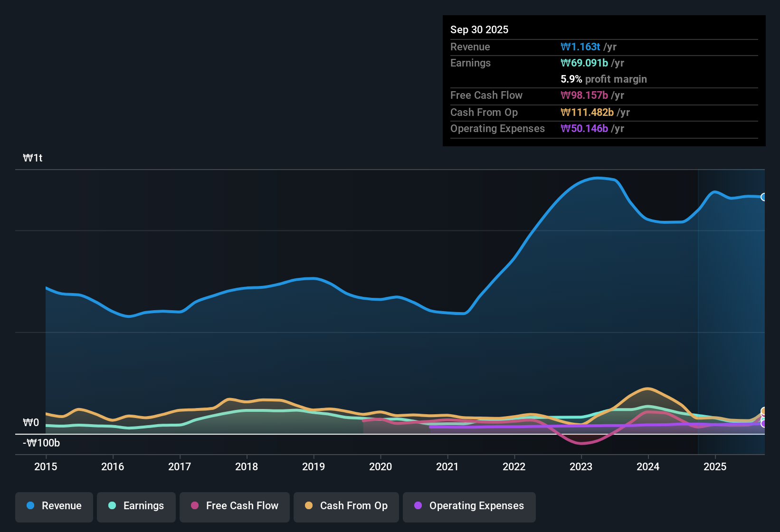
Task: Click the ₩1.163t revenue value
Action: coord(580,47)
